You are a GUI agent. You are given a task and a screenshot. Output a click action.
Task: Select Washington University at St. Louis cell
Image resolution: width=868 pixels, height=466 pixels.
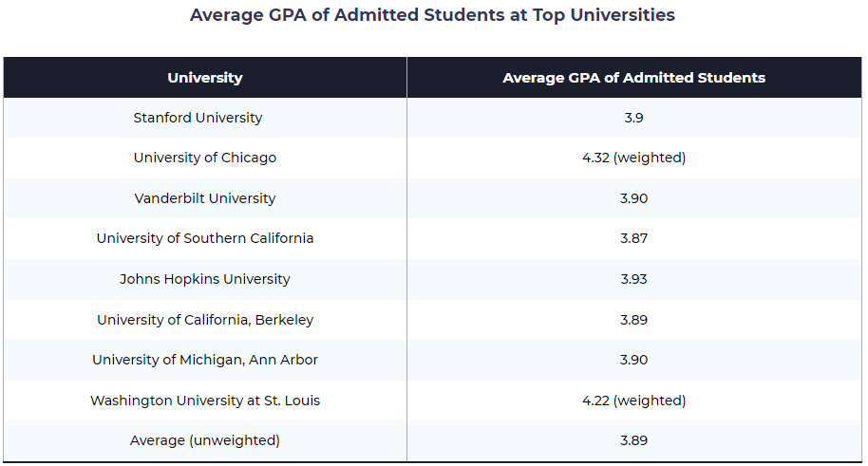[205, 401]
